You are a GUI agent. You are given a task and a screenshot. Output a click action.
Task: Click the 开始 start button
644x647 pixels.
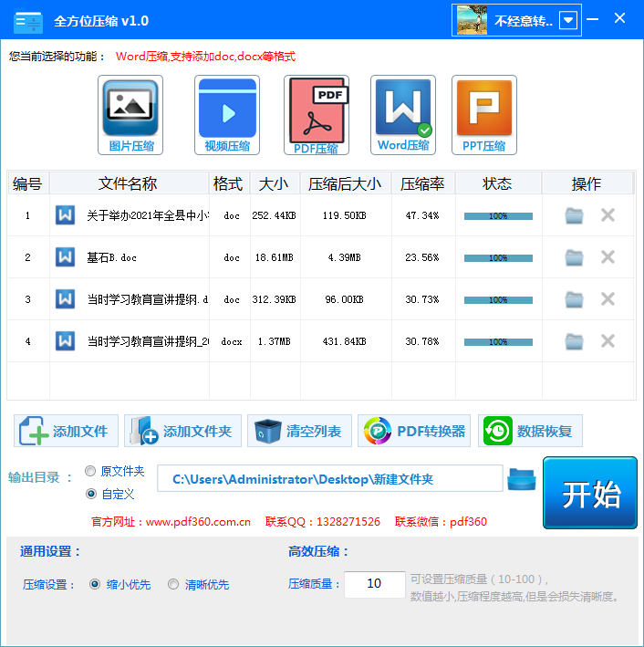590,493
